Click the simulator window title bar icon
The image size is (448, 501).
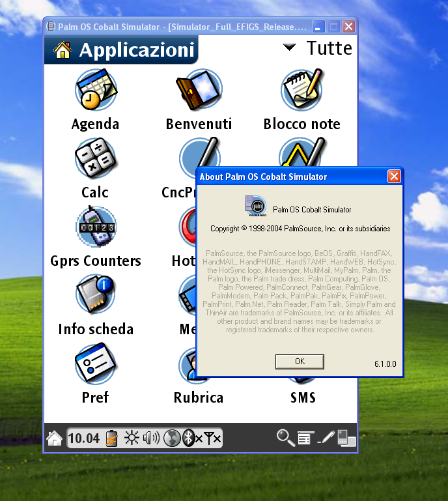point(50,27)
